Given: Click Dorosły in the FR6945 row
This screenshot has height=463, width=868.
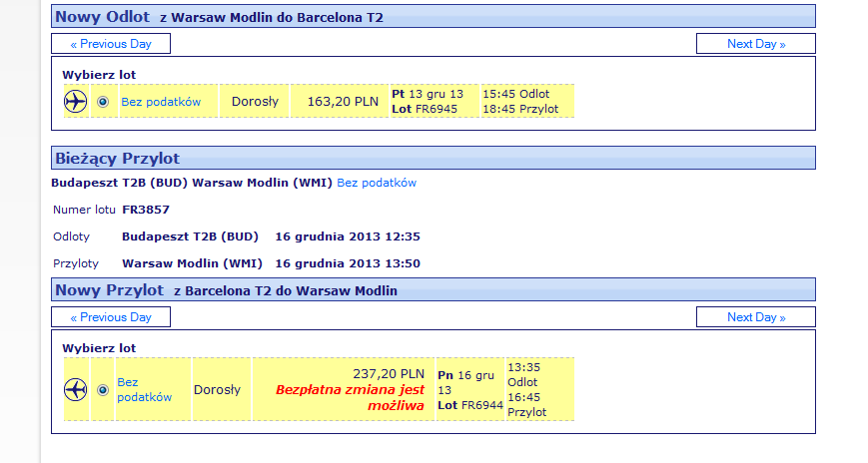Looking at the screenshot, I should [x=255, y=101].
